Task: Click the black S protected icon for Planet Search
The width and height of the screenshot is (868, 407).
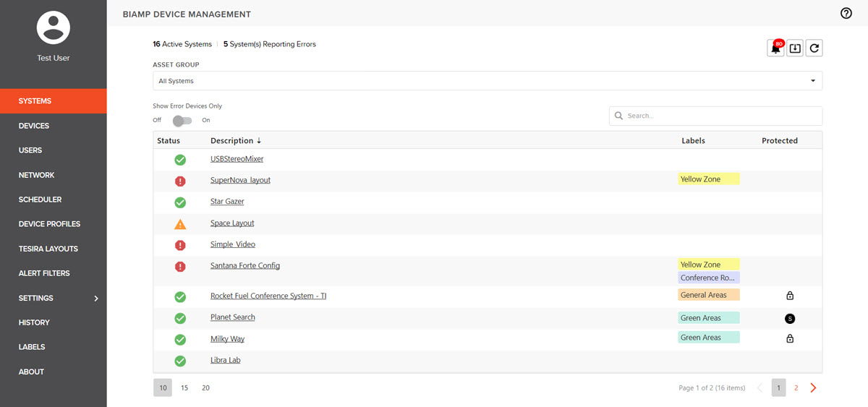Action: point(790,318)
